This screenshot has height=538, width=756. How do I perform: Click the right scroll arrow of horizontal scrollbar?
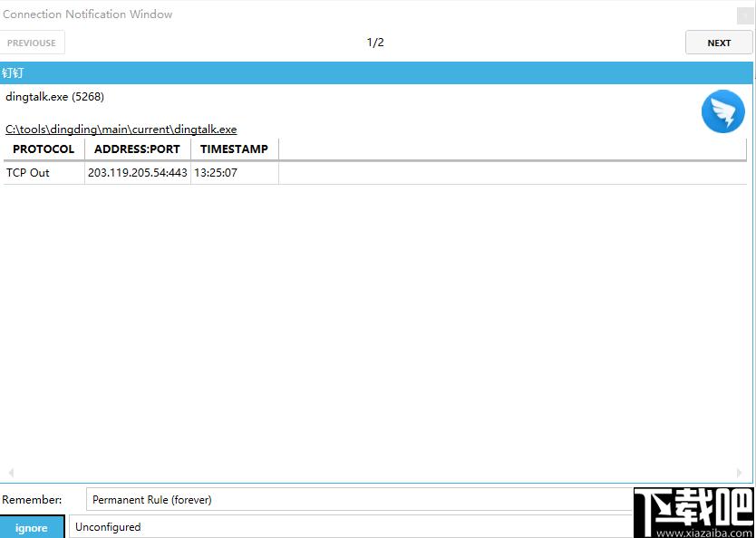[x=740, y=473]
